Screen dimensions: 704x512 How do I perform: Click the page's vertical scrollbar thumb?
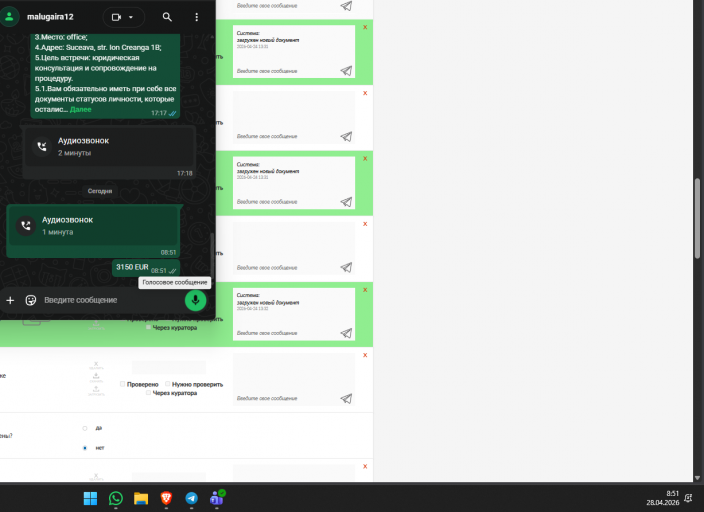[697, 218]
